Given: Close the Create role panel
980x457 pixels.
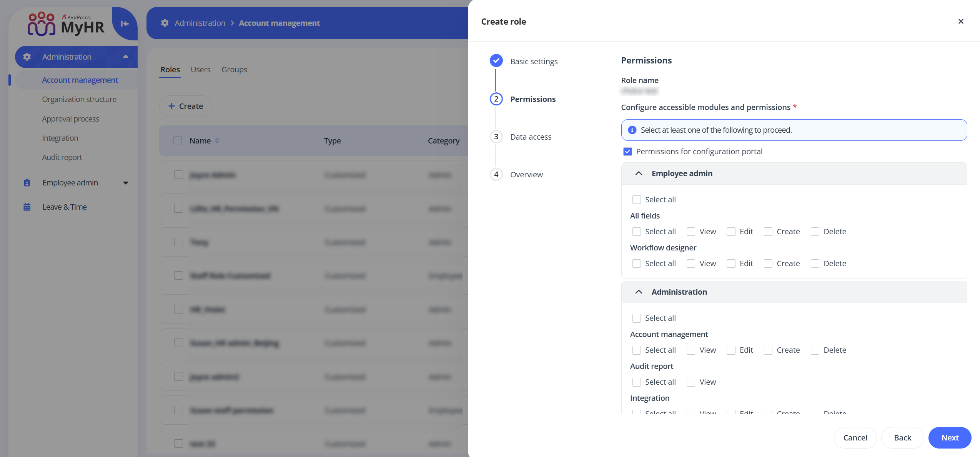Looking at the screenshot, I should pyautogui.click(x=960, y=22).
